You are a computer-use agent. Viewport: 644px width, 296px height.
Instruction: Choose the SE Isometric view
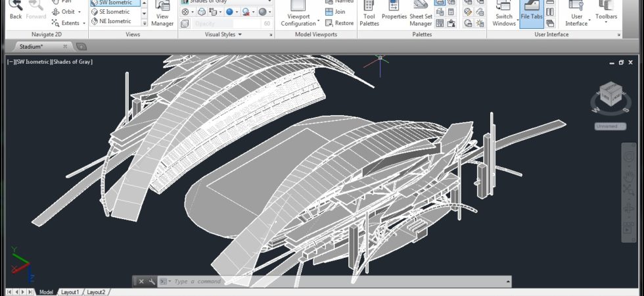point(115,12)
